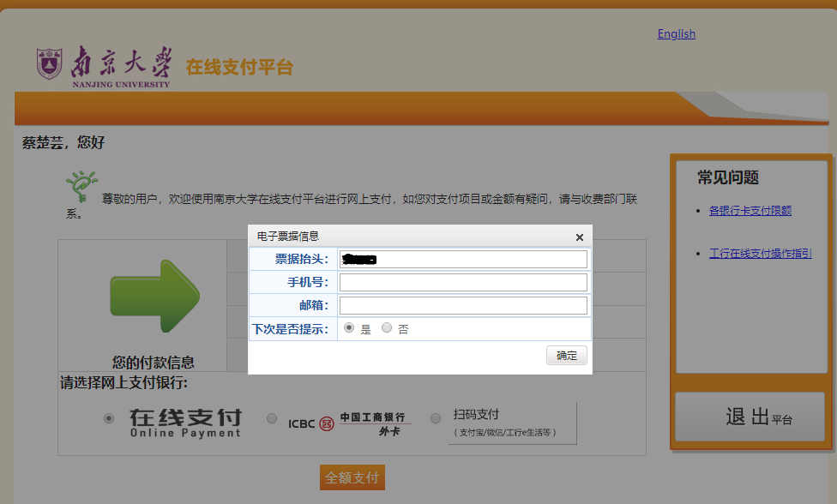Viewport: 837px width, 504px height.
Task: Click the orange 全额支付 button
Action: pos(352,477)
